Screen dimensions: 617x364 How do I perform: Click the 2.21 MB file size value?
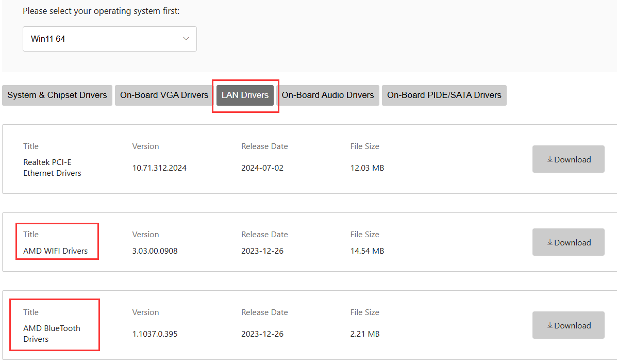click(x=364, y=334)
